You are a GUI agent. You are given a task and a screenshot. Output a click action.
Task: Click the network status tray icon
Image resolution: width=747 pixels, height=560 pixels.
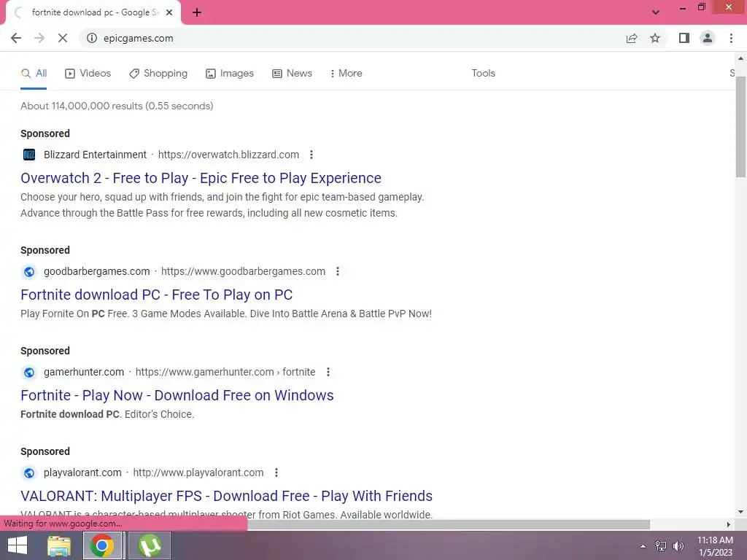661,546
